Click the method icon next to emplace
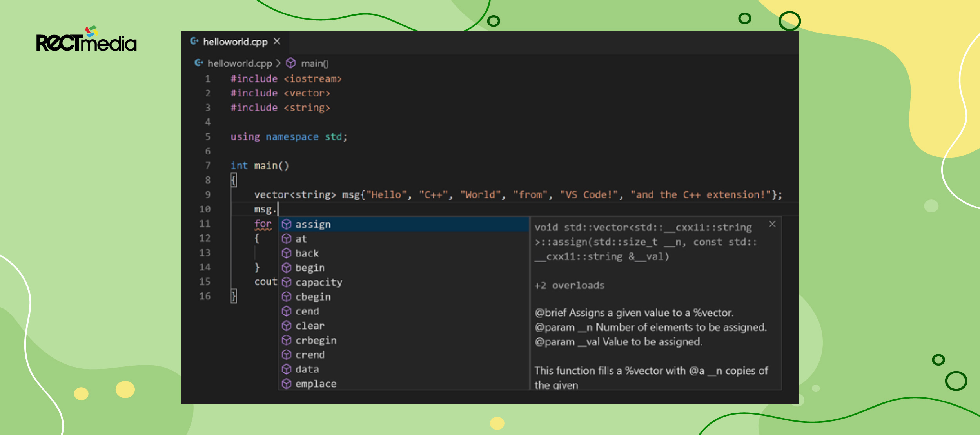This screenshot has height=435, width=980. coord(287,384)
